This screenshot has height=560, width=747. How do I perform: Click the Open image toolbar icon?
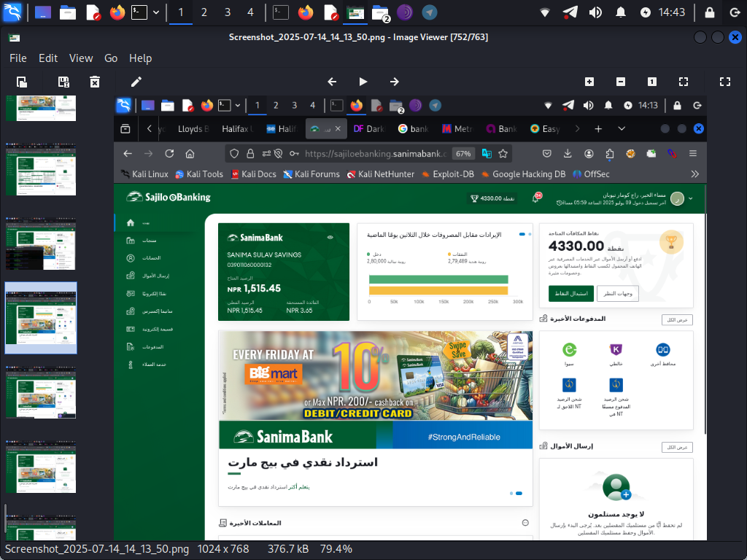22,82
